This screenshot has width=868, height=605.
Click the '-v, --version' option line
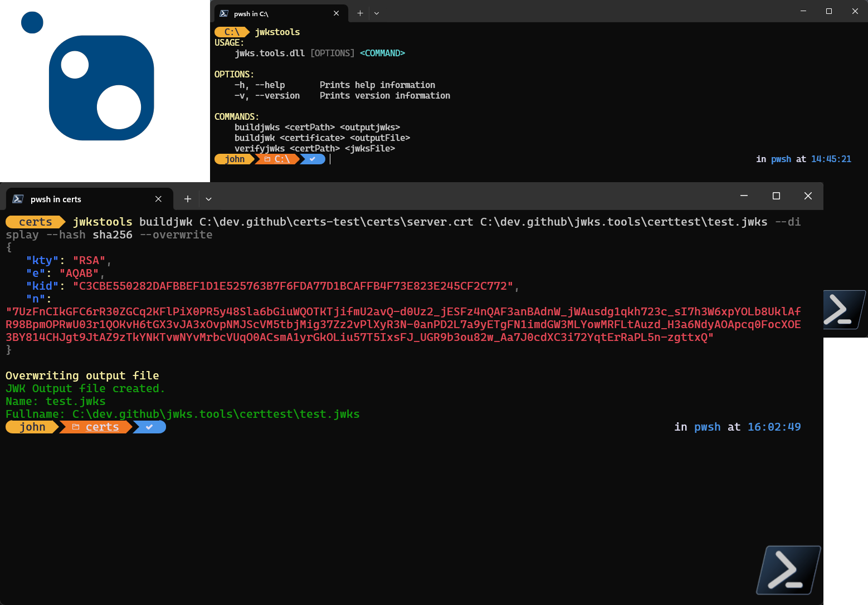[342, 96]
